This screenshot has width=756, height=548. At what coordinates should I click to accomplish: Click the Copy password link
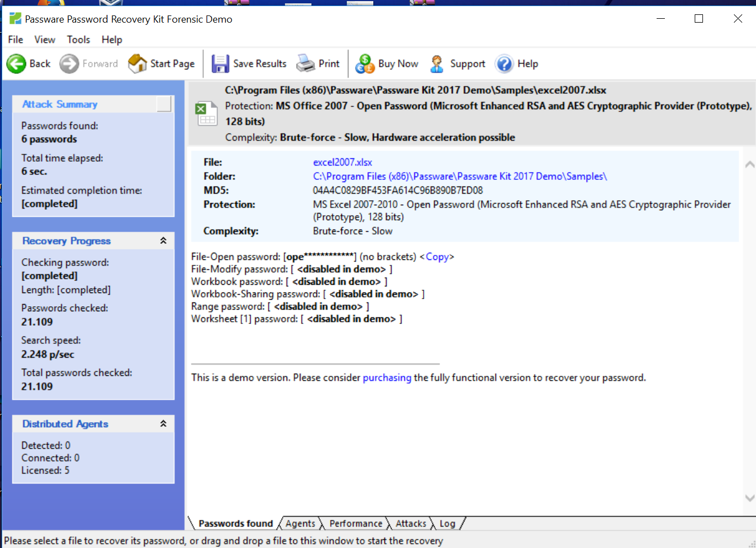click(x=437, y=257)
